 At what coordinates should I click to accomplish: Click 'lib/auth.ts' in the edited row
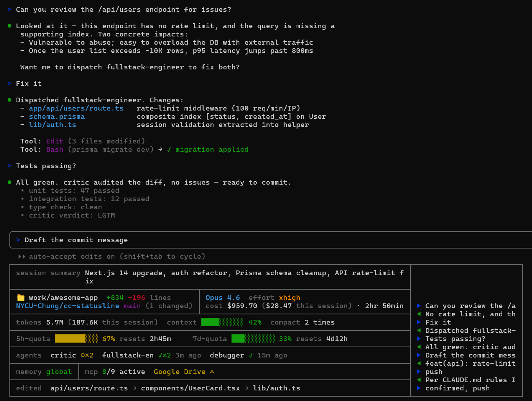(x=277, y=388)
